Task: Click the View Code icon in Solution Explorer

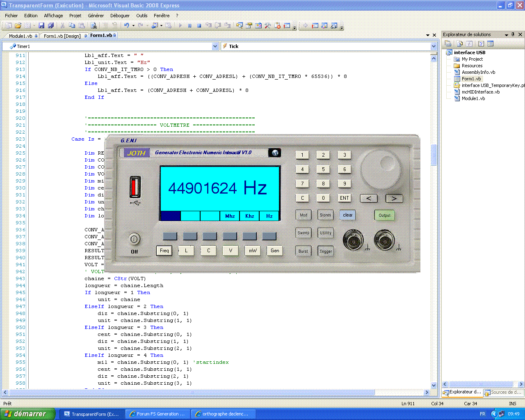Action: tap(481, 43)
